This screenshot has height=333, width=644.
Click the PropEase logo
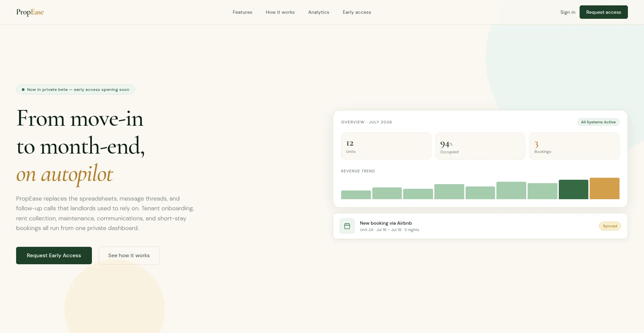point(30,12)
